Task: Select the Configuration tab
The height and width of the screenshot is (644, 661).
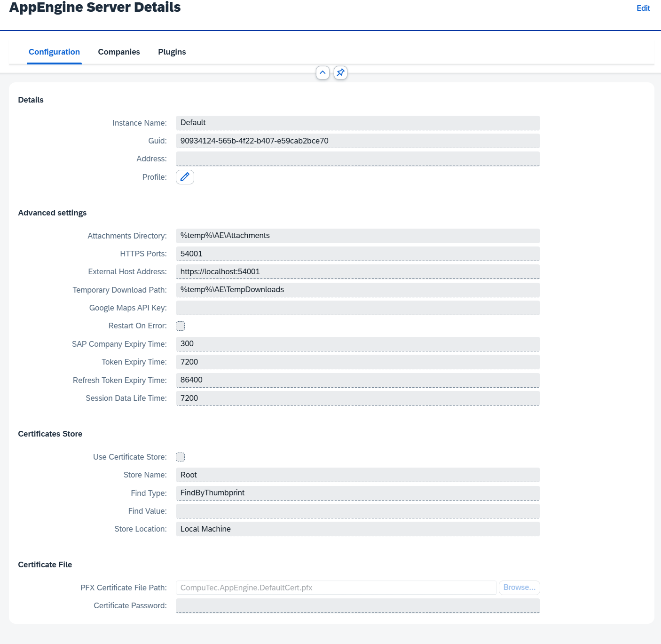Action: (x=54, y=52)
